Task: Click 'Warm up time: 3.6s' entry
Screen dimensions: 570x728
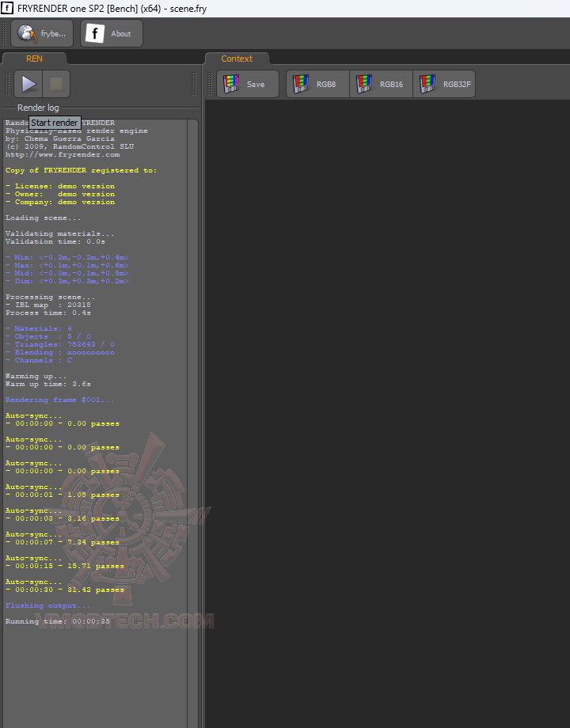Action: tap(48, 384)
